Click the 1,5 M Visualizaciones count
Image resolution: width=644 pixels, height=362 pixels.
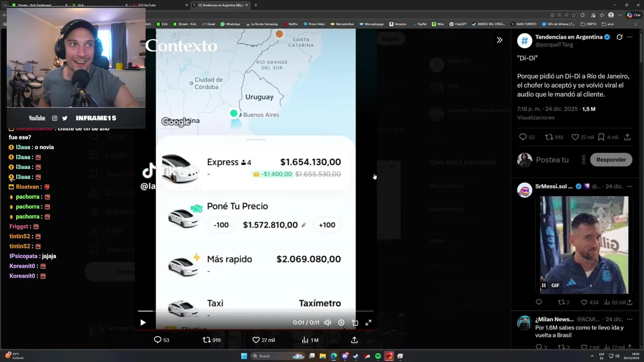pos(588,109)
